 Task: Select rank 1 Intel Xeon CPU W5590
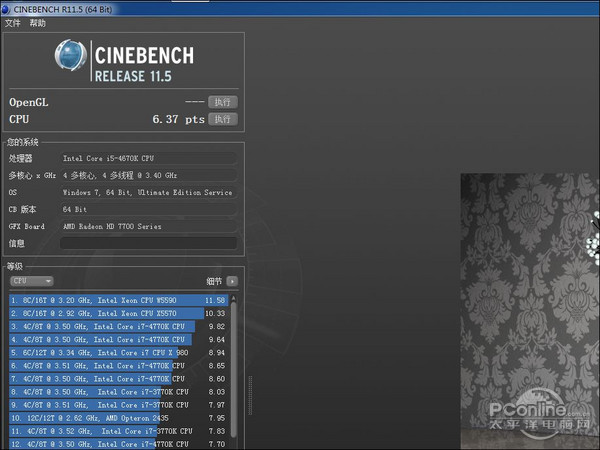(119, 300)
